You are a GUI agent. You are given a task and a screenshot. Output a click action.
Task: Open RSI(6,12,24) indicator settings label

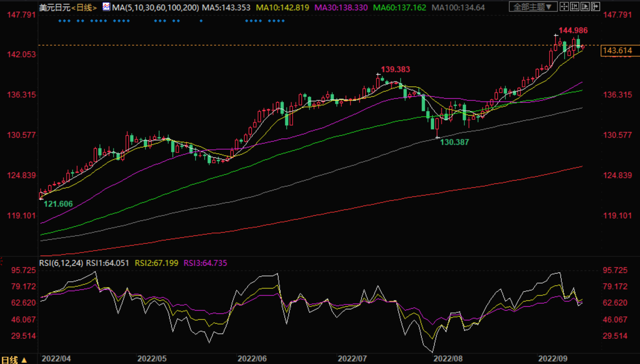click(x=61, y=263)
